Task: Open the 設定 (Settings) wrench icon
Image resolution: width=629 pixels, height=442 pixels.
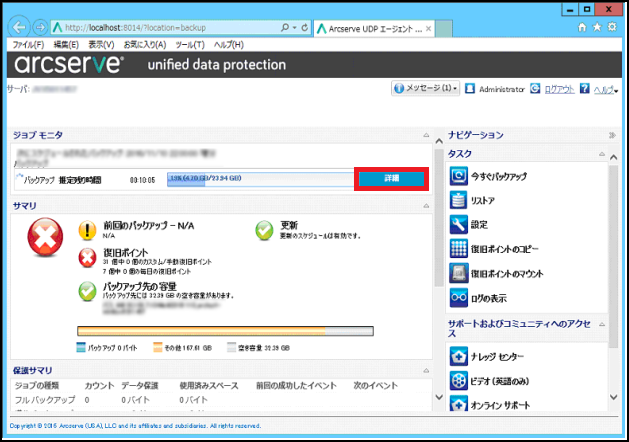Action: click(x=459, y=225)
